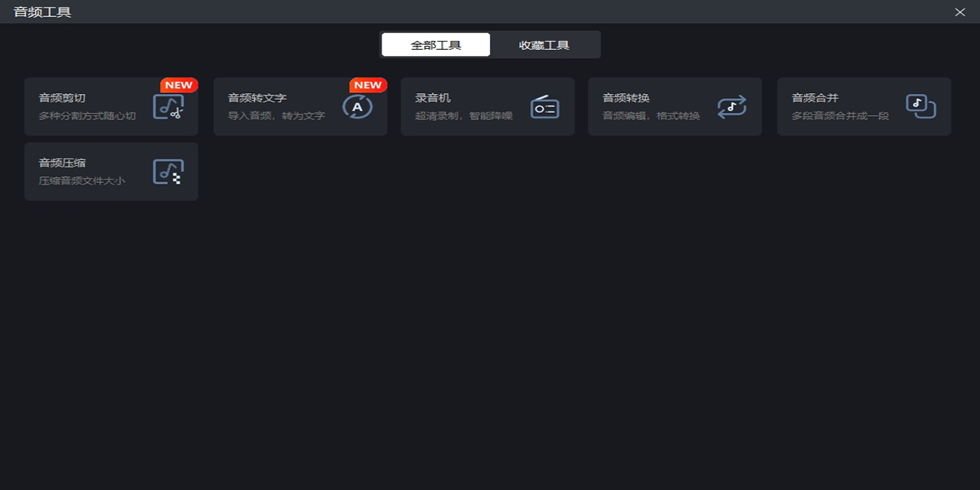Click the 多段音频合并成一段 description
Image resolution: width=980 pixels, height=490 pixels.
(840, 116)
